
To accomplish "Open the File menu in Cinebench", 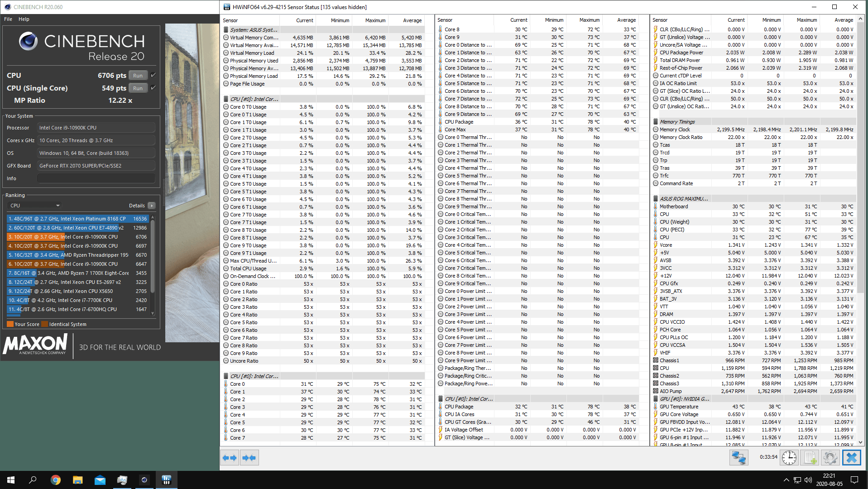I will pyautogui.click(x=8, y=19).
